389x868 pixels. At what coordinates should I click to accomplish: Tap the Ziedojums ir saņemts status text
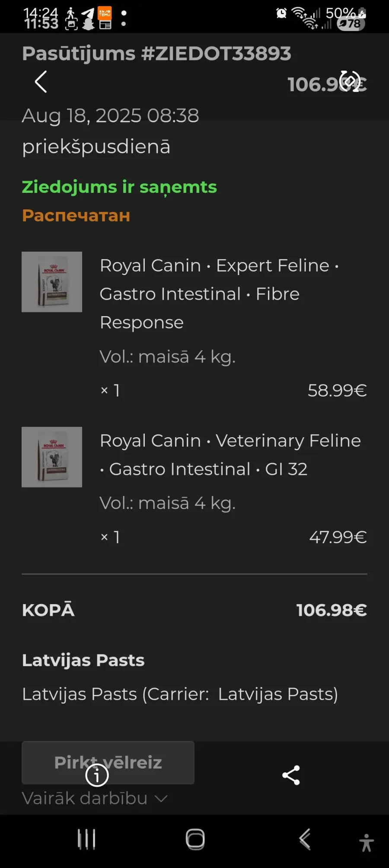[x=119, y=187]
